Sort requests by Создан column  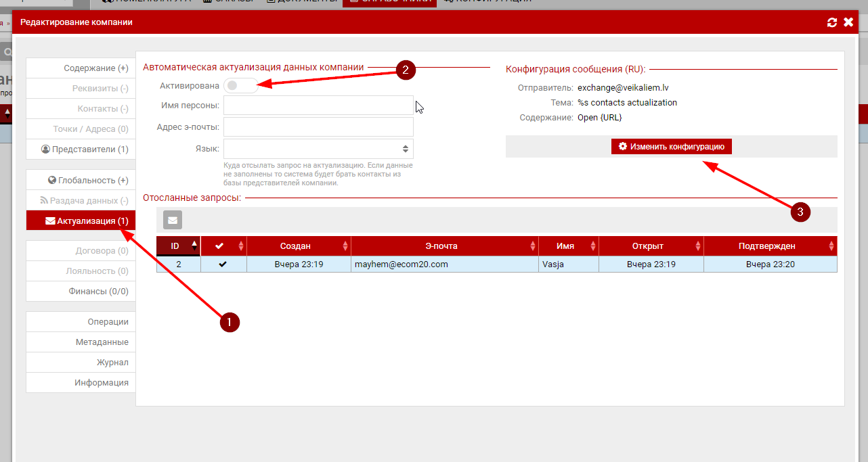[299, 246]
